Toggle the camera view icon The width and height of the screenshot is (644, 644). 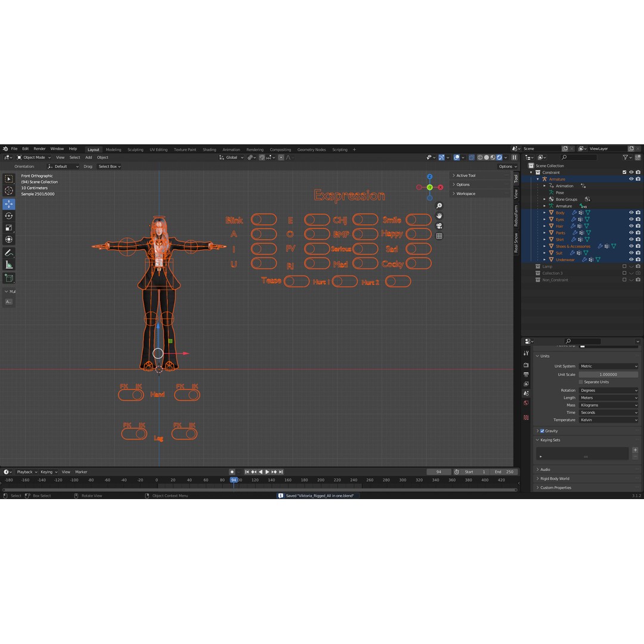pyautogui.click(x=439, y=226)
